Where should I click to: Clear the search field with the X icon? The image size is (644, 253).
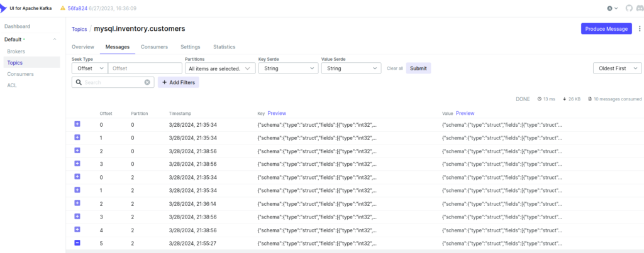tap(147, 82)
